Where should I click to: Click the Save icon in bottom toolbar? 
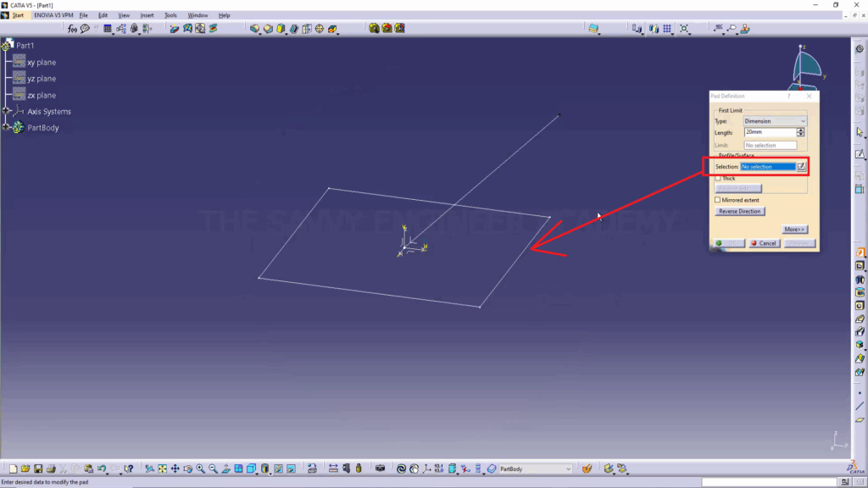pyautogui.click(x=38, y=469)
